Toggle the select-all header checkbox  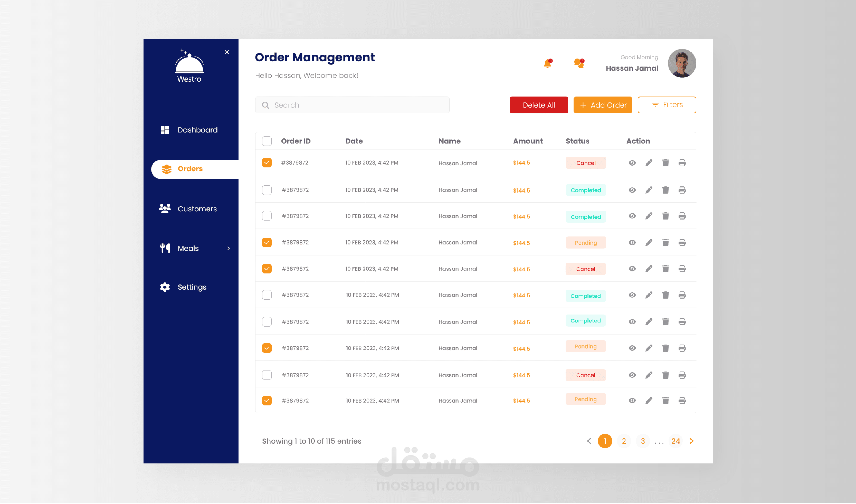tap(267, 141)
